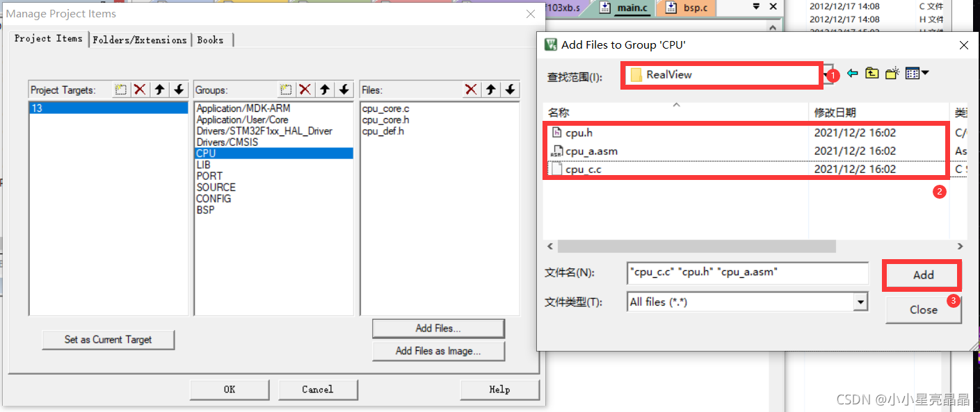Click Delete icon in Files header
The height and width of the screenshot is (412, 980).
coord(471,90)
